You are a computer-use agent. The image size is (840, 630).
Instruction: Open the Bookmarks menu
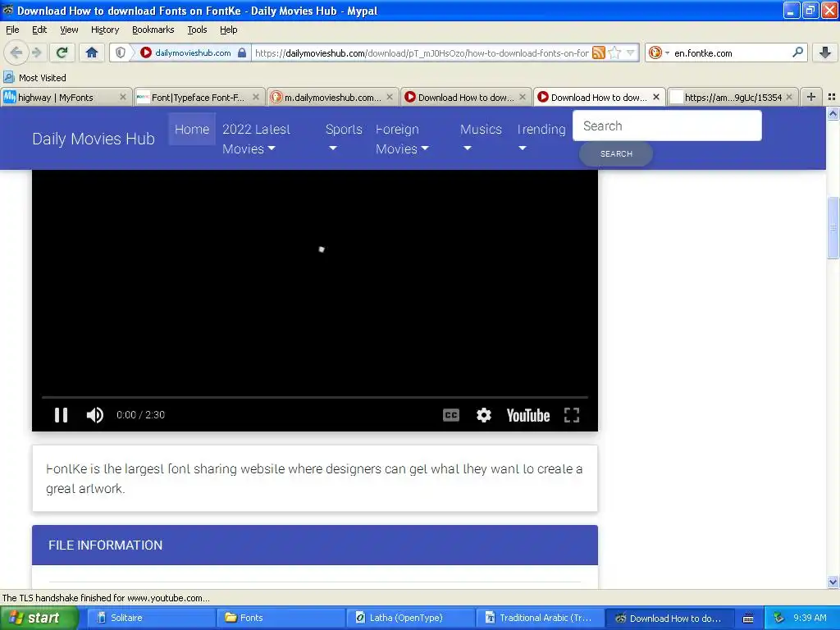coord(153,30)
